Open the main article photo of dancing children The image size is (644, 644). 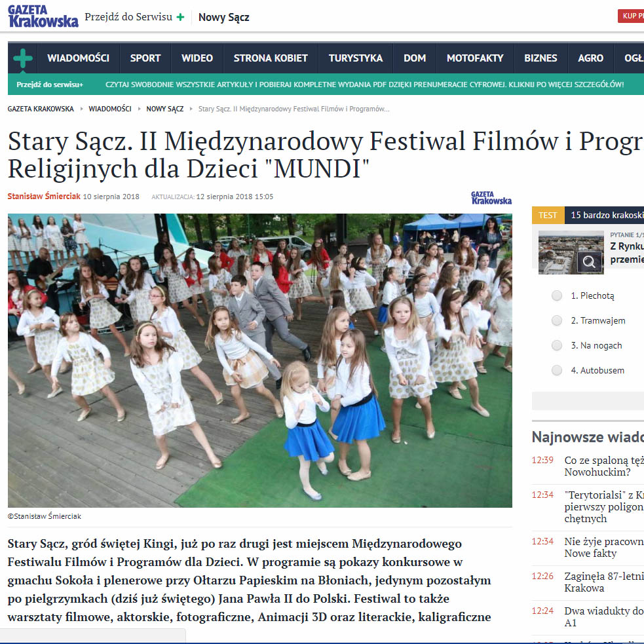259,360
